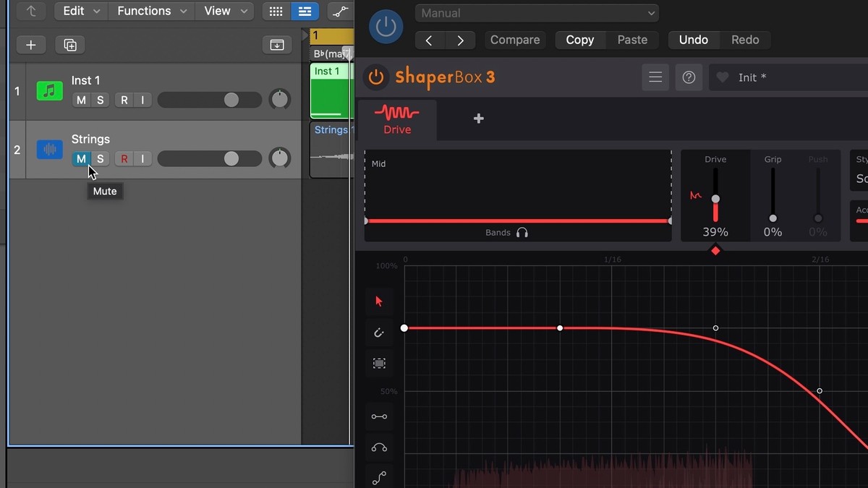The image size is (868, 488).
Task: Click the duplicate track icon
Action: tap(70, 45)
